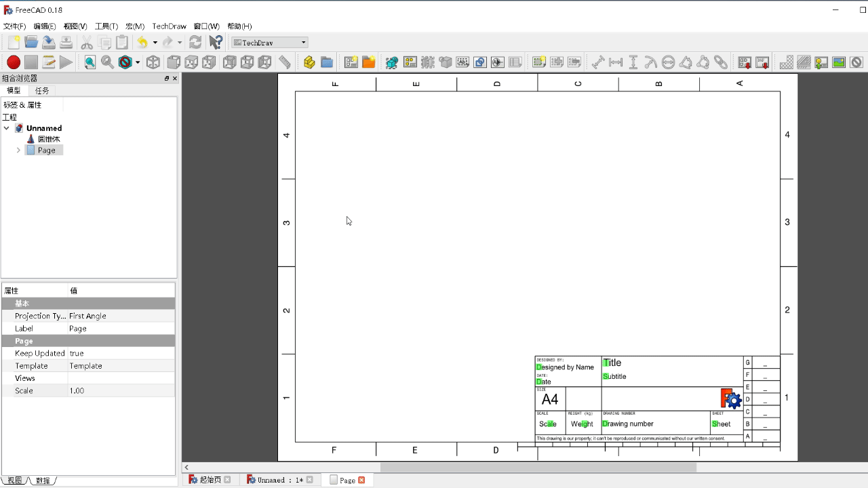Image resolution: width=868 pixels, height=488 pixels.
Task: Edit the Scale value 1.00 field
Action: [121, 391]
